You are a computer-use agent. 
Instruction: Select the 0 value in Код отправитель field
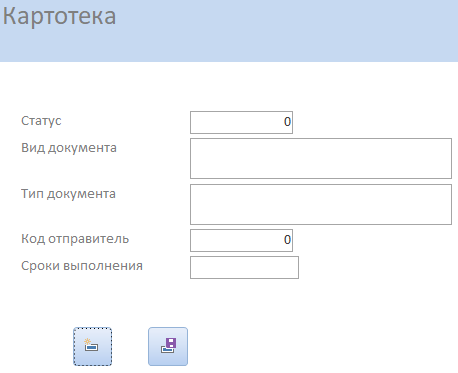click(287, 240)
